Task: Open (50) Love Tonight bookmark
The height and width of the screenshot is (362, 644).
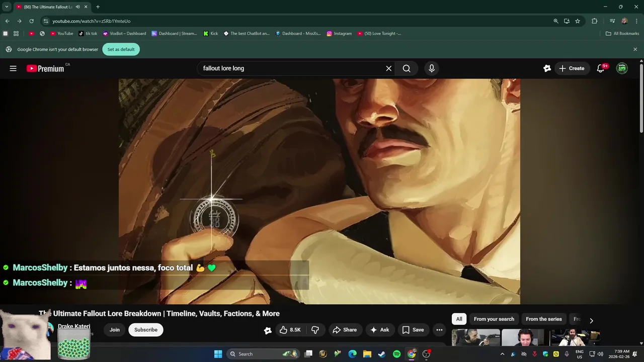Action: 379,34
